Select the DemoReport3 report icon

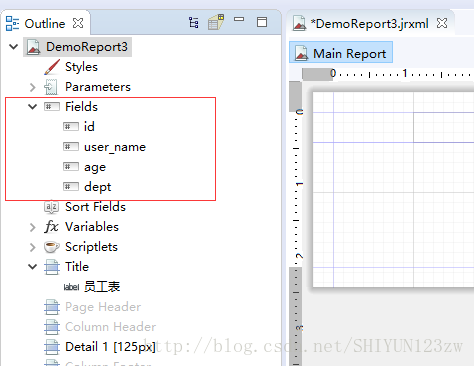click(34, 47)
